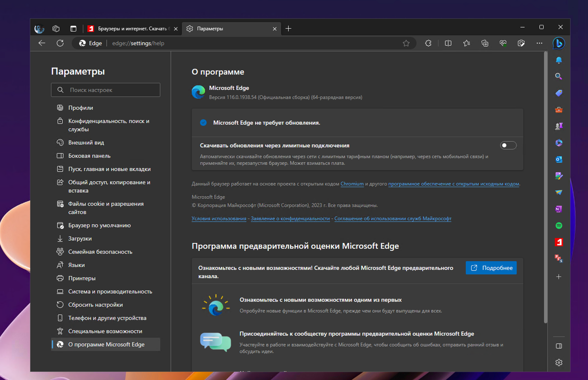Open the Collections icon in the toolbar
Screen dimensions: 588x380
click(x=485, y=43)
